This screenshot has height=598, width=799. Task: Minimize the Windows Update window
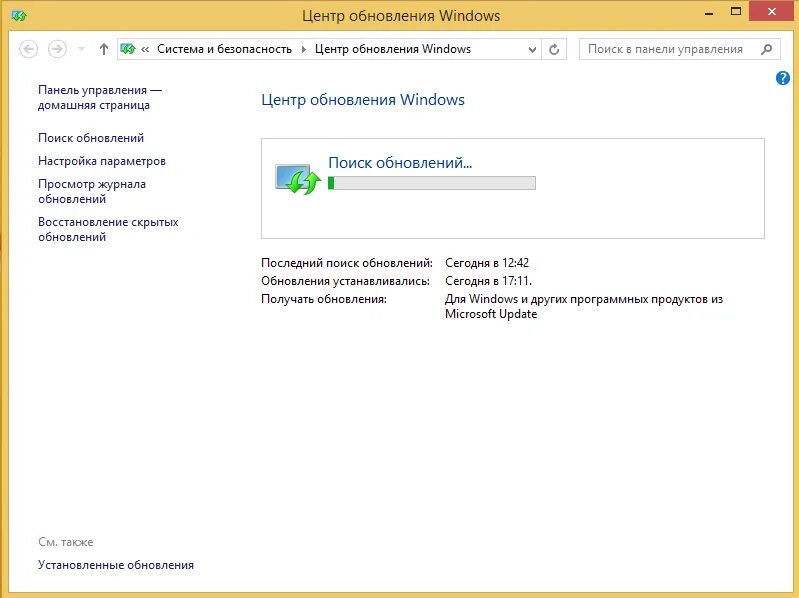pyautogui.click(x=709, y=13)
